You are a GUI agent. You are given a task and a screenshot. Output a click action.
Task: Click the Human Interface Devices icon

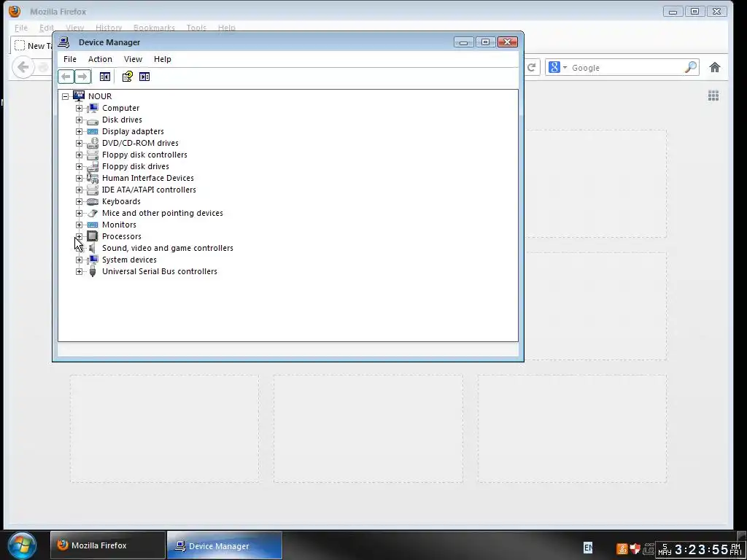(x=93, y=178)
